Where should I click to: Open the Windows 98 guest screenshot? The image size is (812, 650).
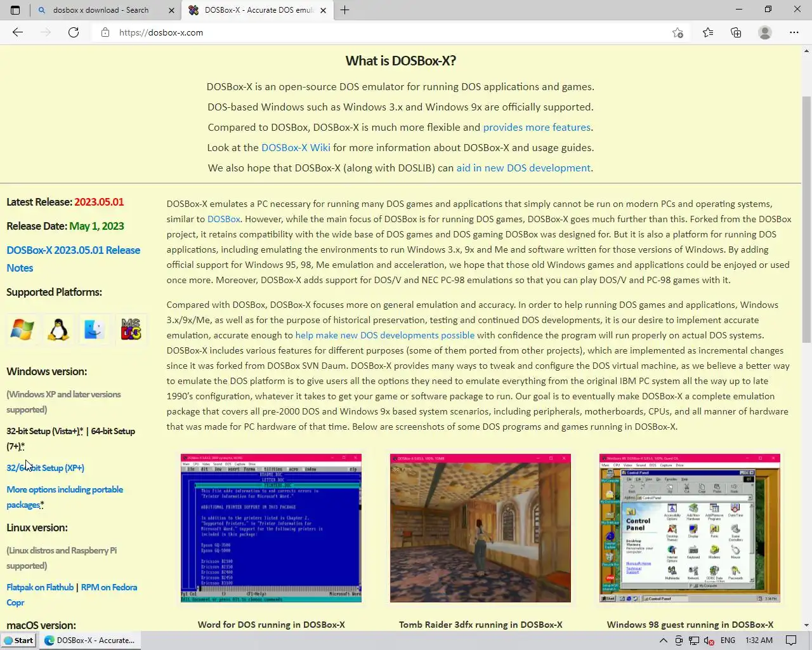pyautogui.click(x=690, y=528)
